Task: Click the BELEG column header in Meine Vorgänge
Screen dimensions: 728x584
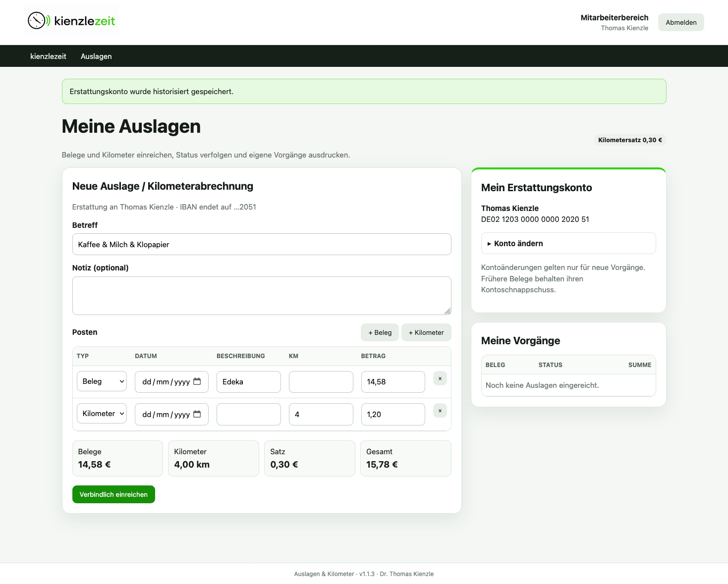Action: [495, 365]
